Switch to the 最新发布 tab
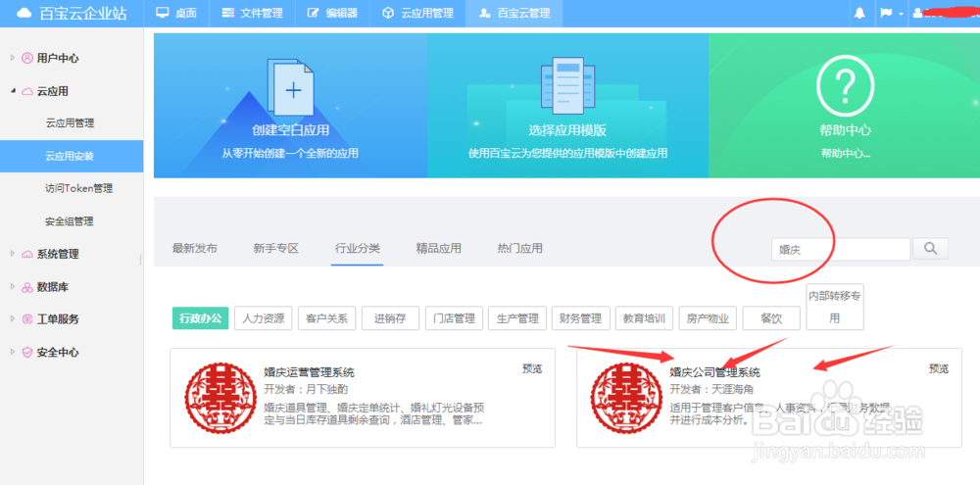This screenshot has height=485, width=980. 195,248
